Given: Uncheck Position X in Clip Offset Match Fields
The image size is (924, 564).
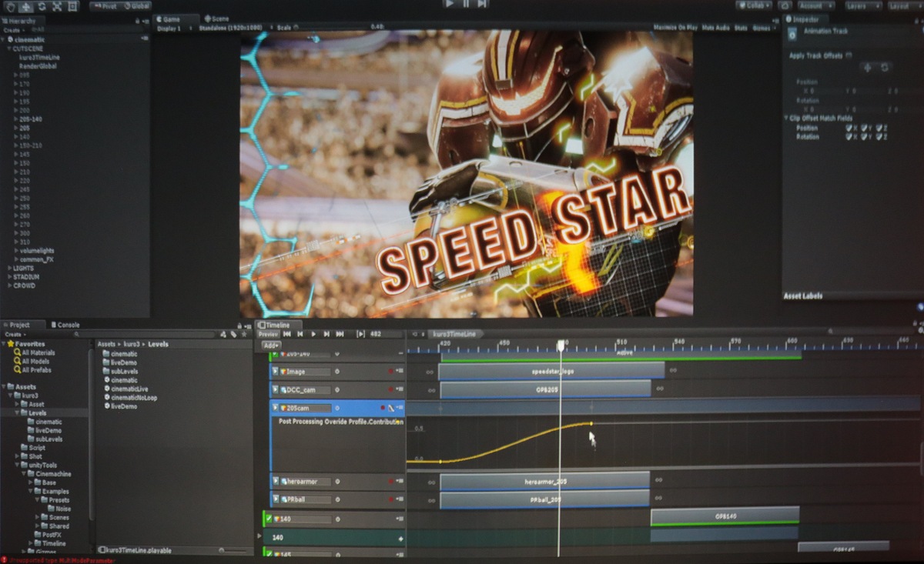Looking at the screenshot, I should [x=848, y=128].
